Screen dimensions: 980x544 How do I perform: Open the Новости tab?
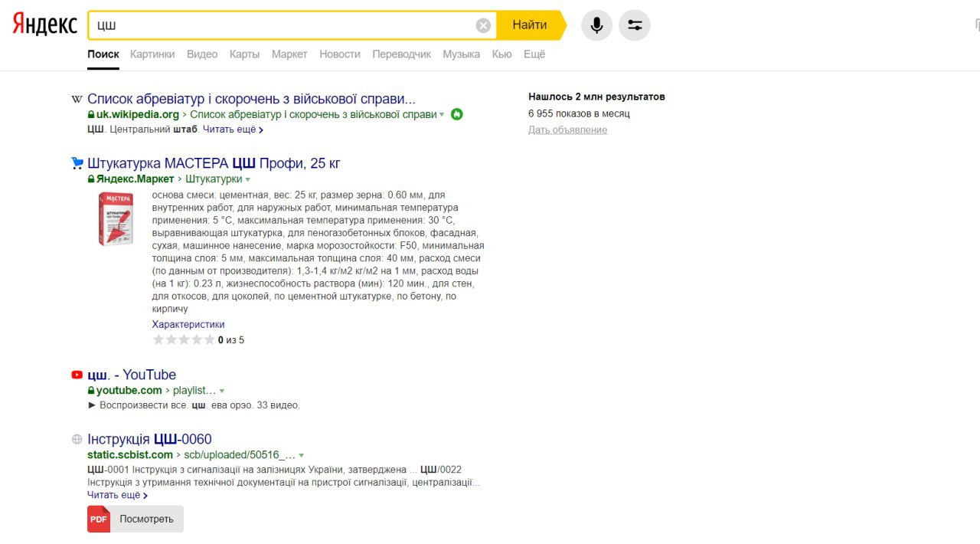(x=340, y=54)
